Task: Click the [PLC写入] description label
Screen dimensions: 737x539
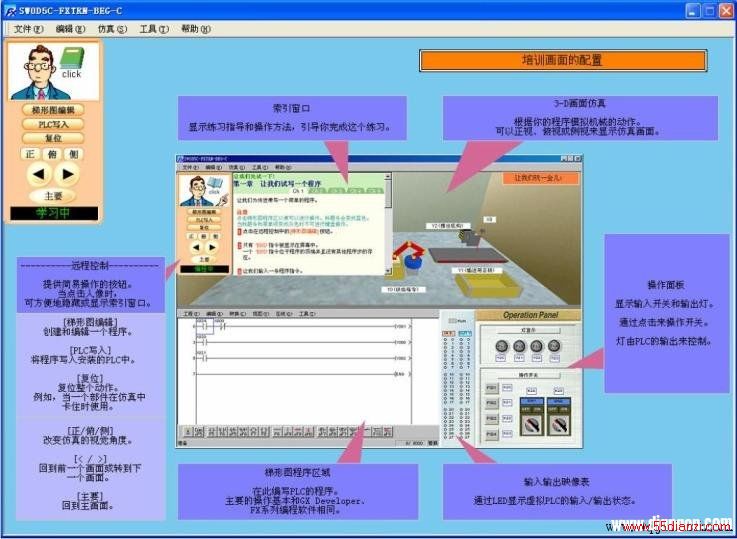Action: click(90, 351)
